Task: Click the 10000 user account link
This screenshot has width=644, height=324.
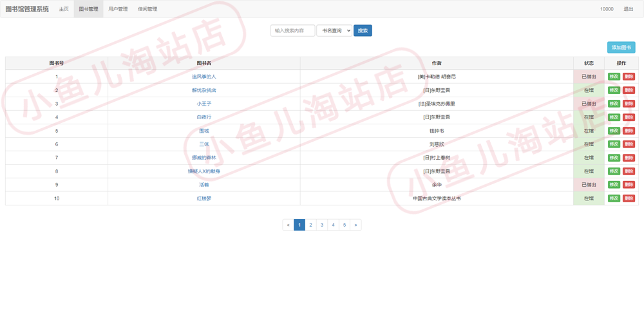Action: click(x=607, y=9)
